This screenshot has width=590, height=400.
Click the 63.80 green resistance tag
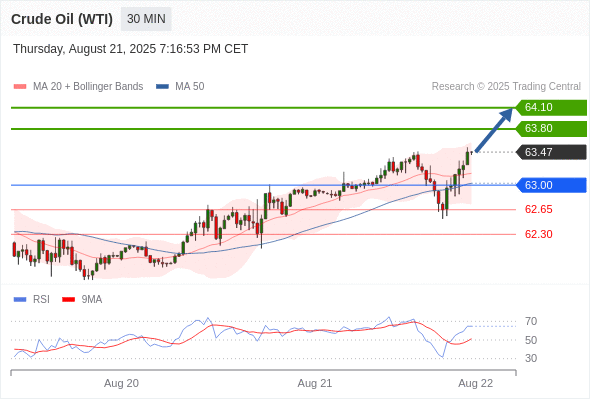coord(551,129)
